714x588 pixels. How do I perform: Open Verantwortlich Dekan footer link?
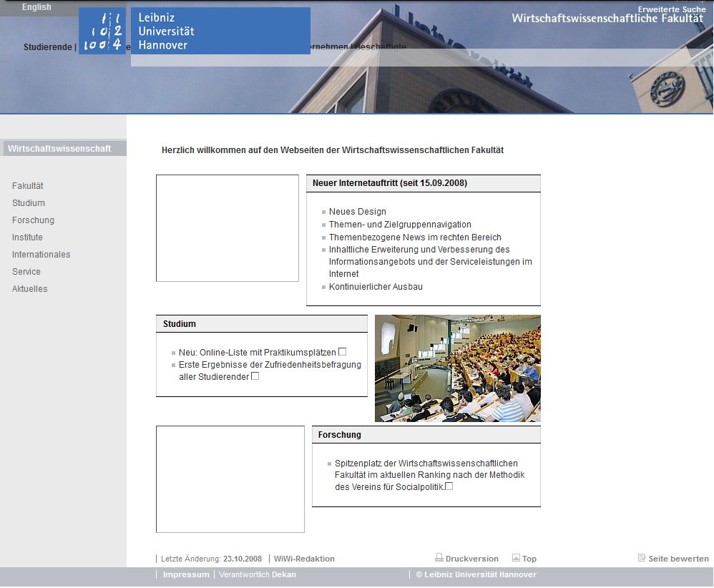coord(258,574)
